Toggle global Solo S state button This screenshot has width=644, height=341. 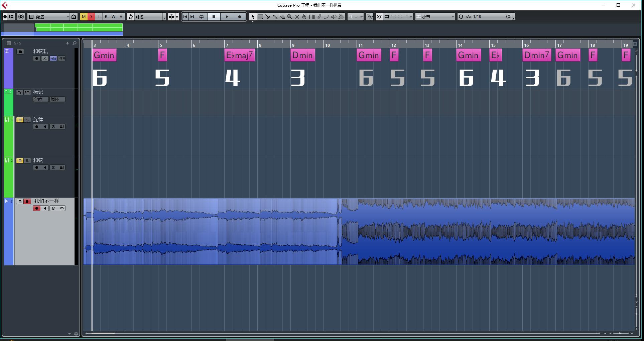coord(91,16)
